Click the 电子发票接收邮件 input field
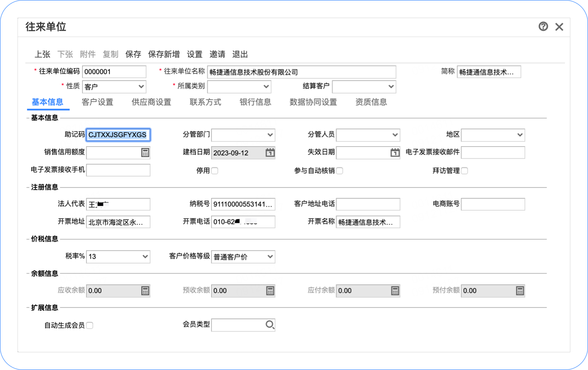Screen dimensions: 588x370 tap(493, 152)
